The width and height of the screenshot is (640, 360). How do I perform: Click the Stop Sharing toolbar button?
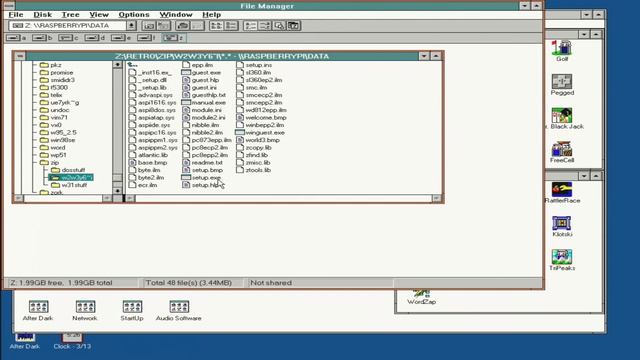[x=198, y=26]
